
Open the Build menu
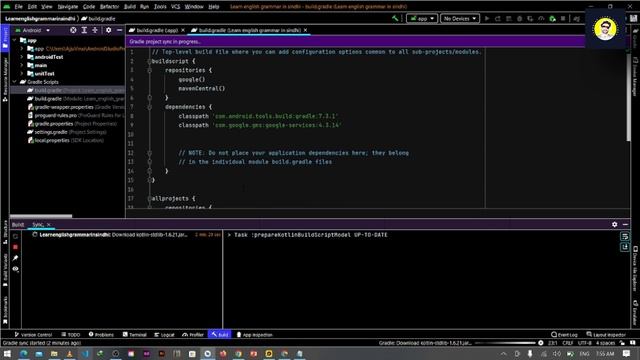tap(130, 7)
